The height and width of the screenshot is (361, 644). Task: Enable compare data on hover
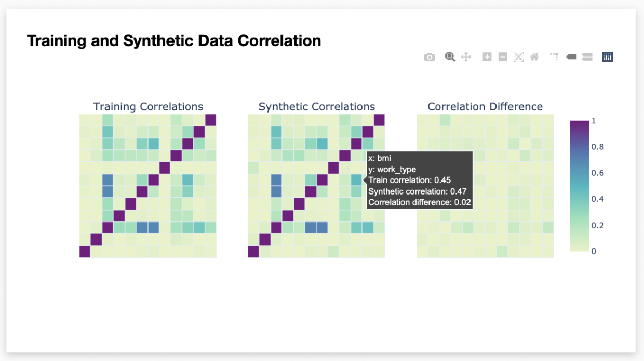[x=587, y=57]
